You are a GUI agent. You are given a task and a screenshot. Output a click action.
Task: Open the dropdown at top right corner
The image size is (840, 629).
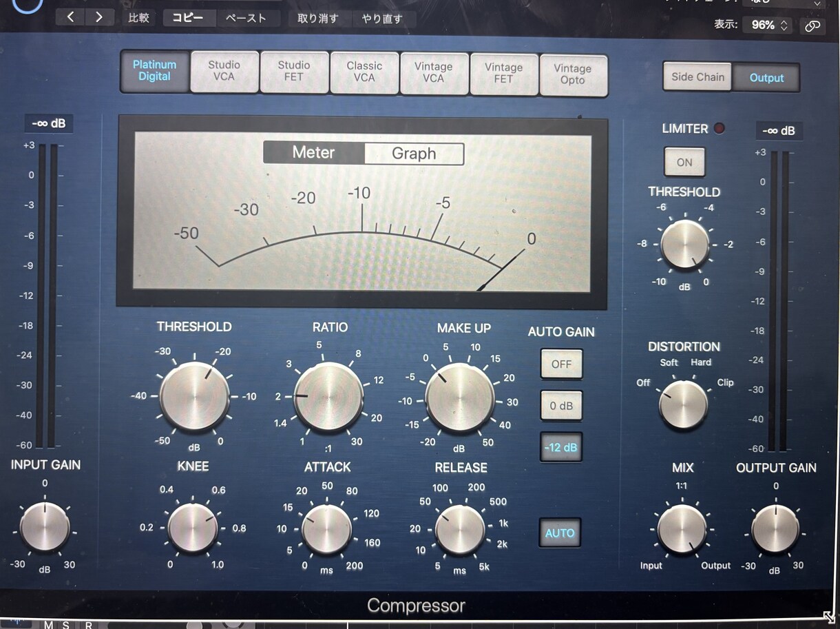[x=783, y=3]
